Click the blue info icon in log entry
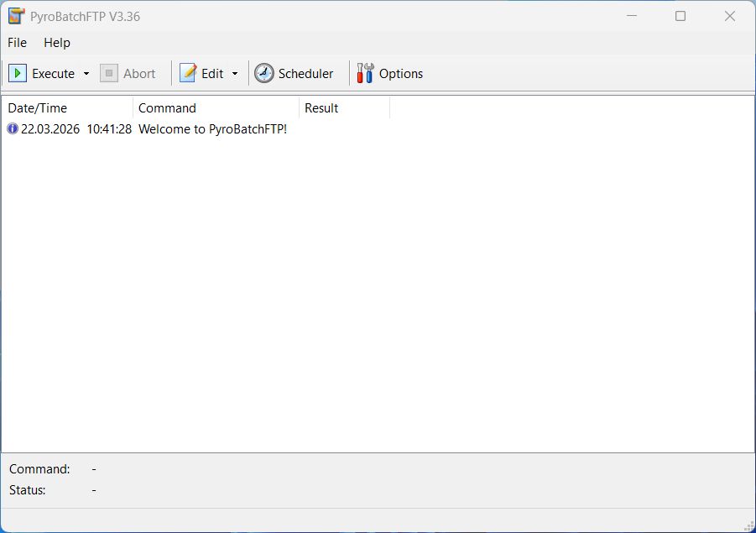 [x=13, y=129]
